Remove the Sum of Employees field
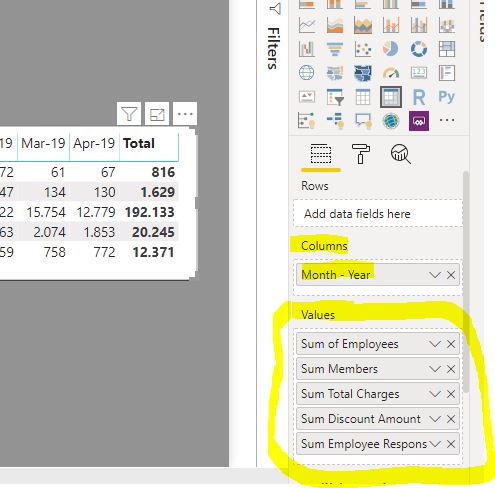The height and width of the screenshot is (488, 495). [x=451, y=344]
